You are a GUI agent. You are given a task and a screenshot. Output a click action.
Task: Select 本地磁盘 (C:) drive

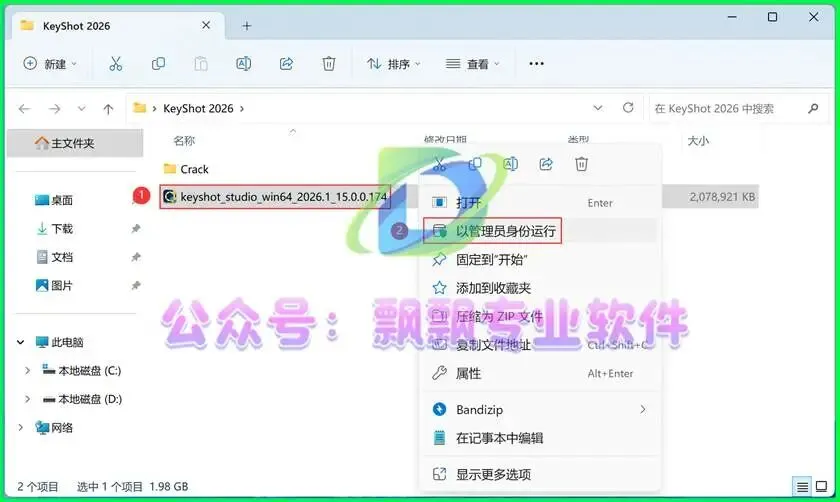pos(82,370)
